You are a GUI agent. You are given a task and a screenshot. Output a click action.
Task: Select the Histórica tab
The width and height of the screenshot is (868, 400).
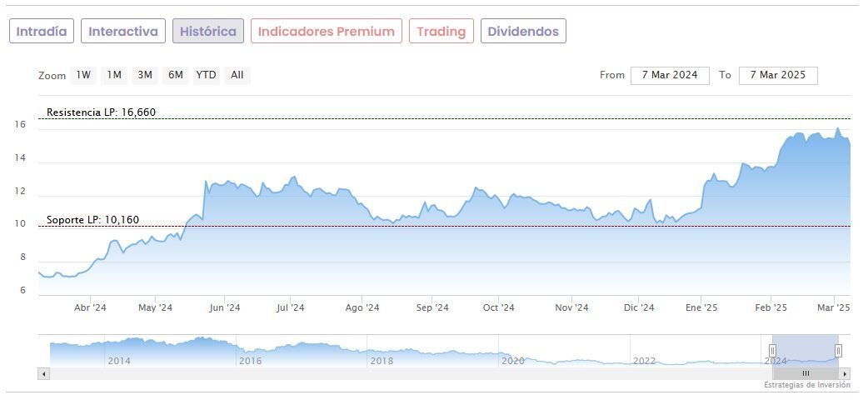208,32
